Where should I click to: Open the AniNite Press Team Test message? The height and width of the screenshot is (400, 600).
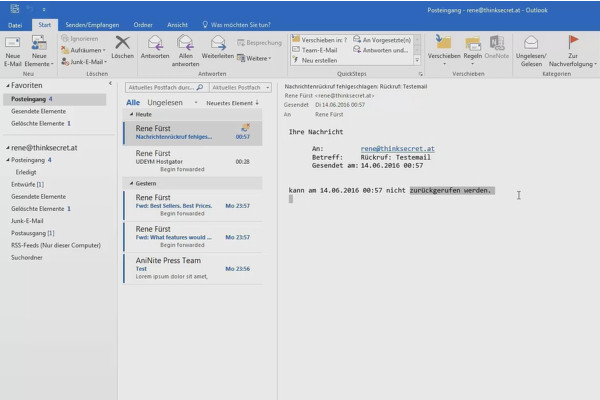(193, 268)
